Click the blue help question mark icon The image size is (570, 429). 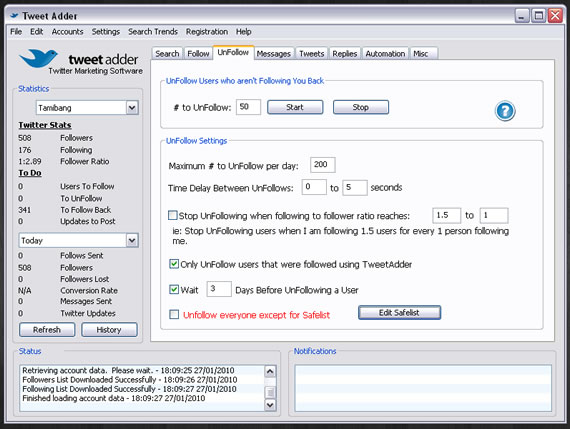pos(505,111)
